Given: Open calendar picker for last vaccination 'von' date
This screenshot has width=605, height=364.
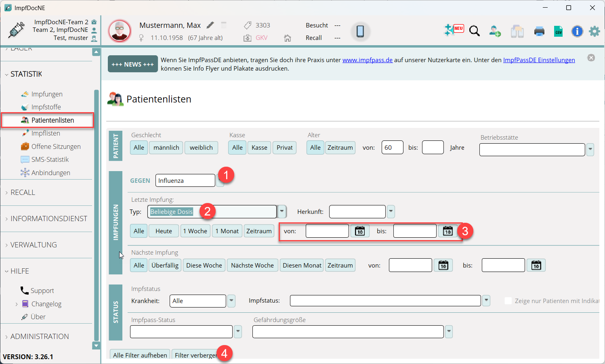Looking at the screenshot, I should (359, 231).
